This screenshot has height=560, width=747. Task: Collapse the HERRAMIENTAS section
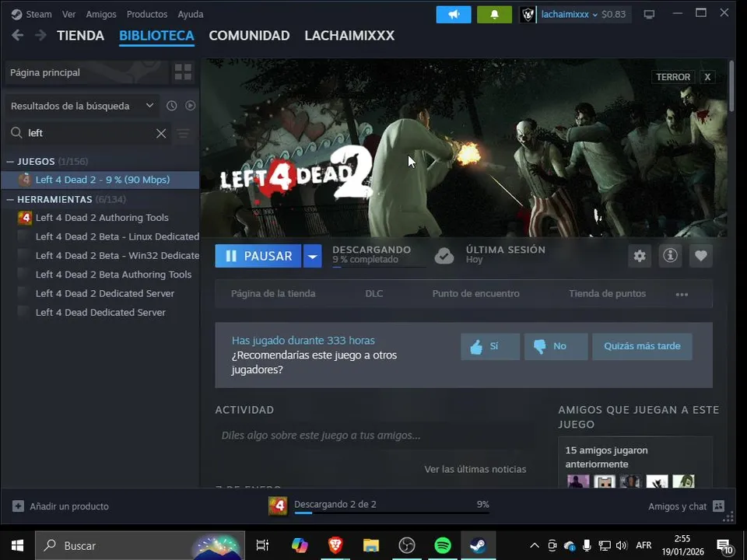point(10,200)
